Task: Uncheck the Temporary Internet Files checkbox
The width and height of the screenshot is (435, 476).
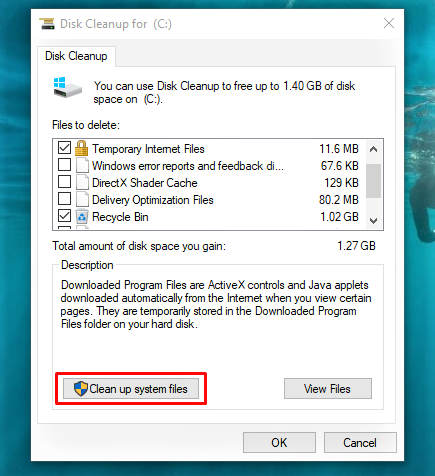Action: (64, 148)
